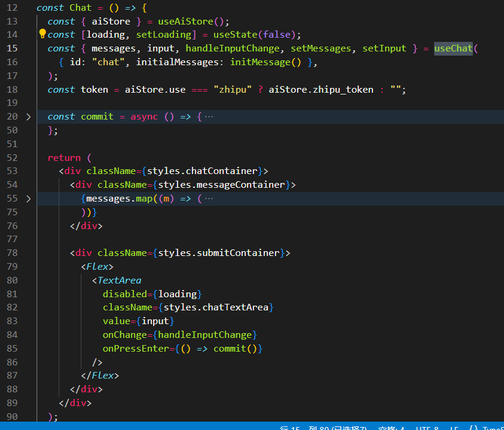Place cursor on useAiStore
Screen dimensions: 504x430
[185, 22]
